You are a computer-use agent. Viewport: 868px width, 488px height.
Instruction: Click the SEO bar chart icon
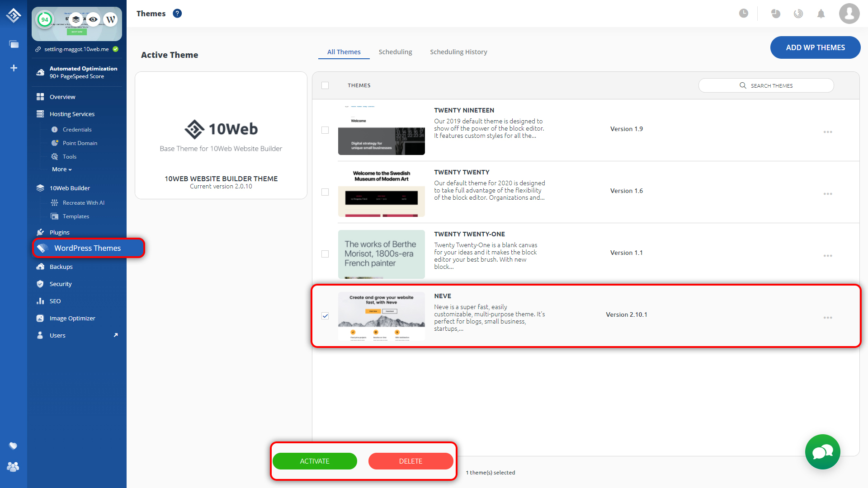pyautogui.click(x=40, y=301)
